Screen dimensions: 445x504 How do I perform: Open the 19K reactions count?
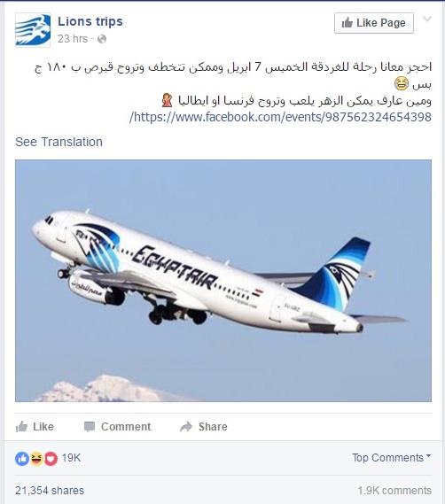pyautogui.click(x=71, y=458)
